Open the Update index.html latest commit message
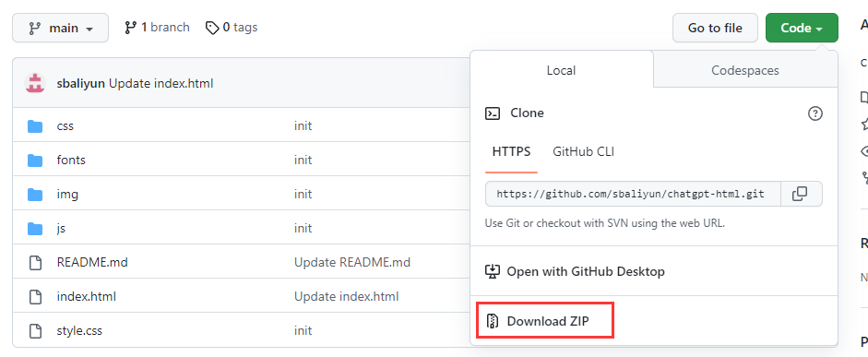The width and height of the screenshot is (868, 357). coord(161,84)
